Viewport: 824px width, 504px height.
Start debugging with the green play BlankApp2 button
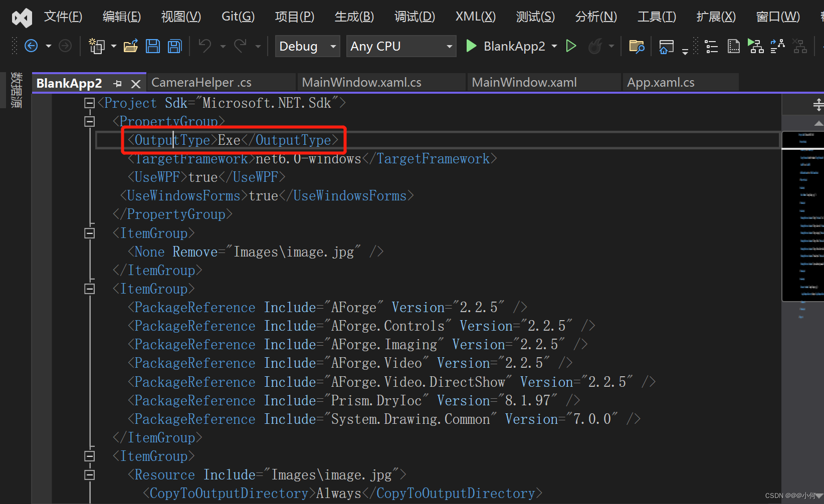507,46
